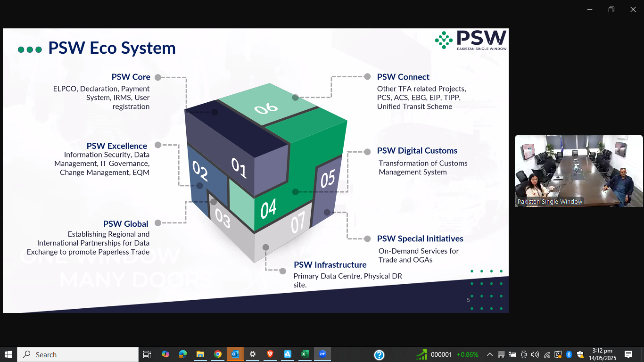Screen dimensions: 644x362
Task: Open the Windows Start menu
Action: (8, 354)
